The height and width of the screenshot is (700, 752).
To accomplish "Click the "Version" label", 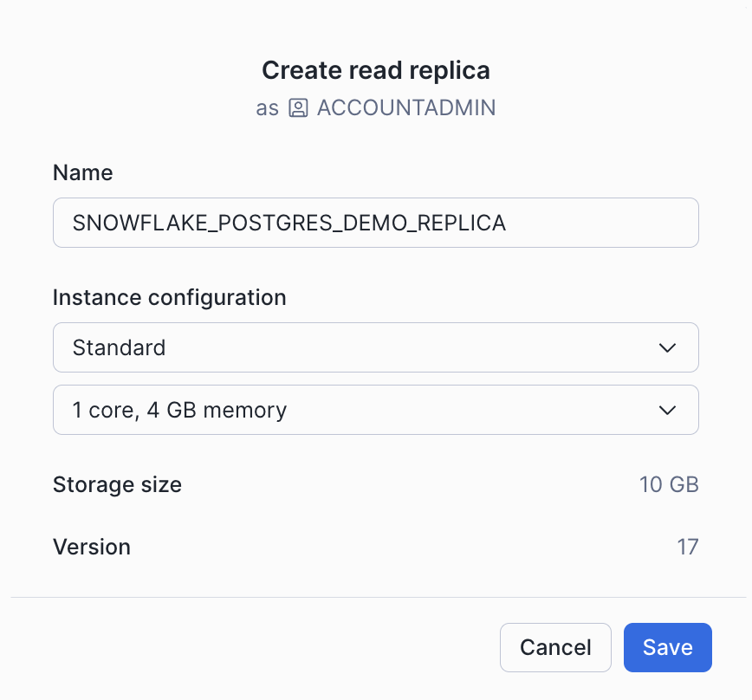I will 92,548.
